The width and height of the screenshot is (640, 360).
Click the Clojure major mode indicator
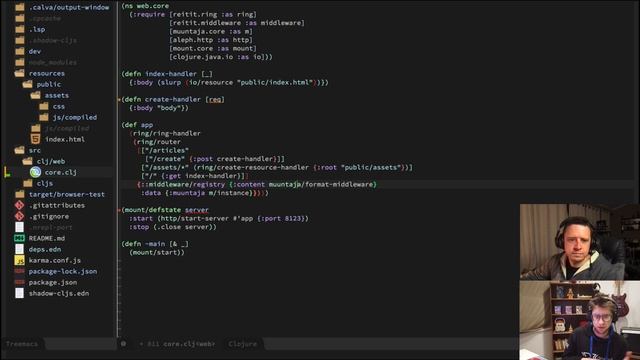[243, 344]
